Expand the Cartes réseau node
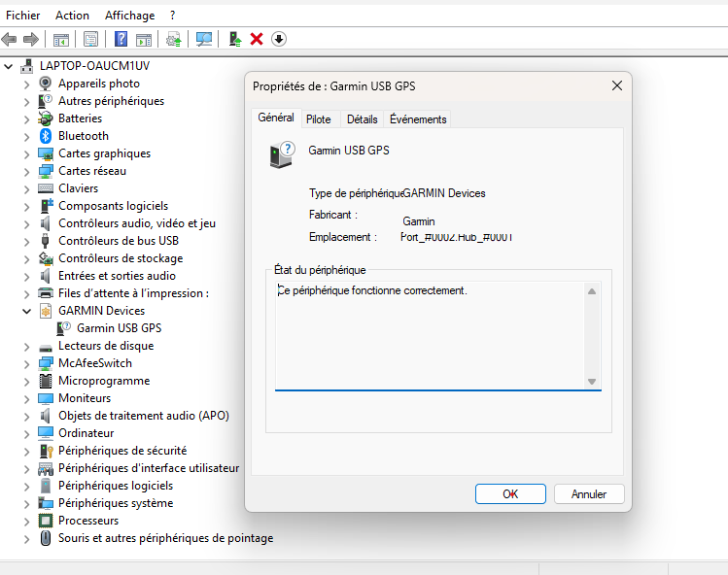This screenshot has width=728, height=575. [x=26, y=172]
